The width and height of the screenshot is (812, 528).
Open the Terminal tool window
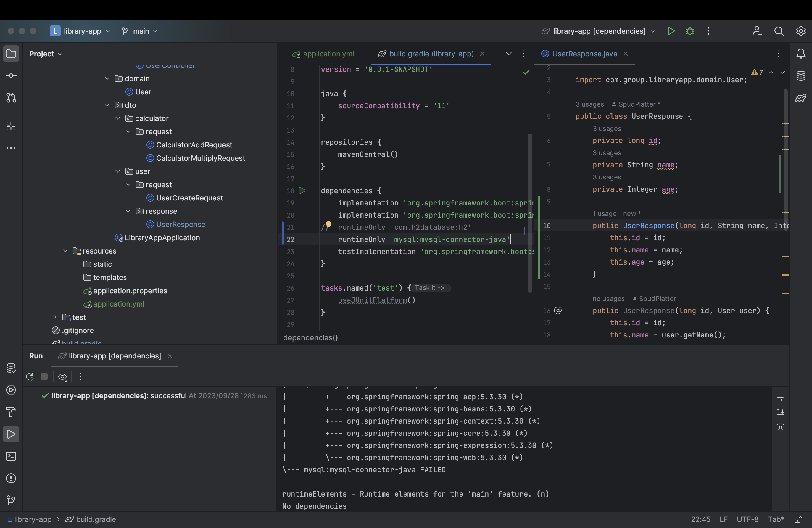coord(11,456)
